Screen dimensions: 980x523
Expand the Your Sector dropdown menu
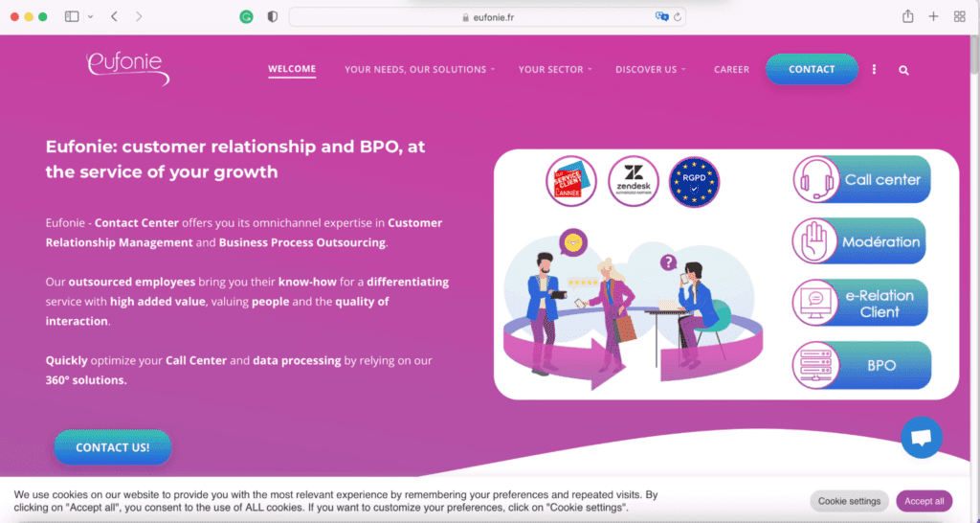pos(555,69)
